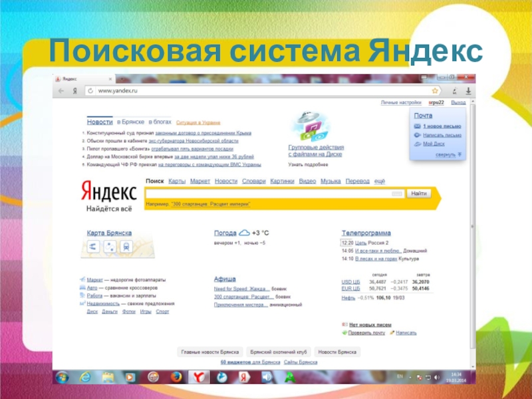Viewport: 532px width, 399px height.
Task: Click the Нефть oil price link
Action: [x=348, y=298]
